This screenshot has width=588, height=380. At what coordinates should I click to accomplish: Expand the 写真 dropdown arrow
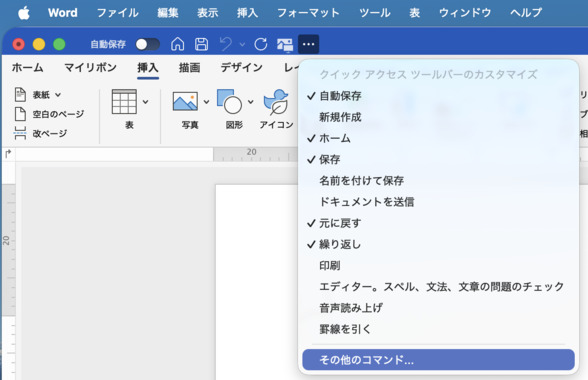[x=206, y=102]
